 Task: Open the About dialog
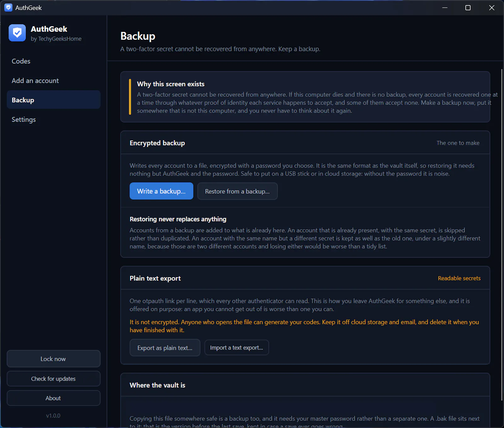54,398
